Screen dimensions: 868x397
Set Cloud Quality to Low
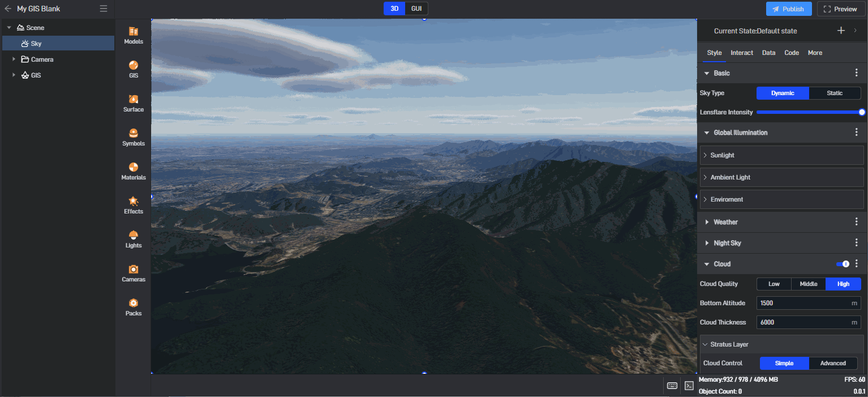[x=774, y=284]
